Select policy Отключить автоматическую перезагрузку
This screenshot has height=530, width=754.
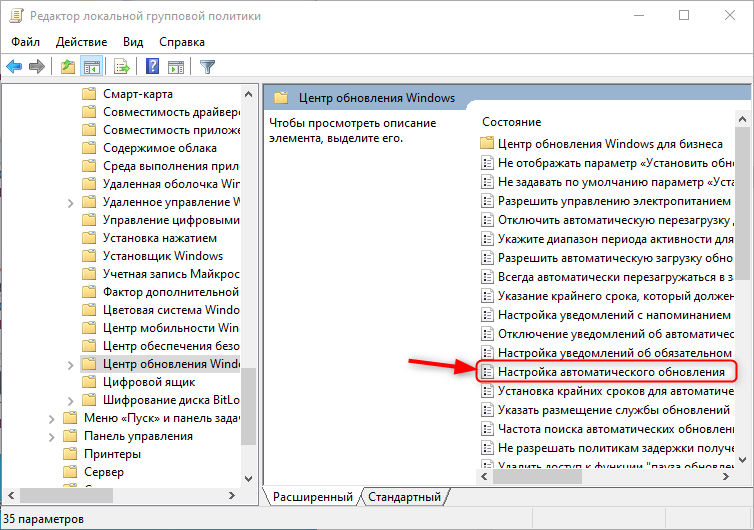pyautogui.click(x=607, y=220)
